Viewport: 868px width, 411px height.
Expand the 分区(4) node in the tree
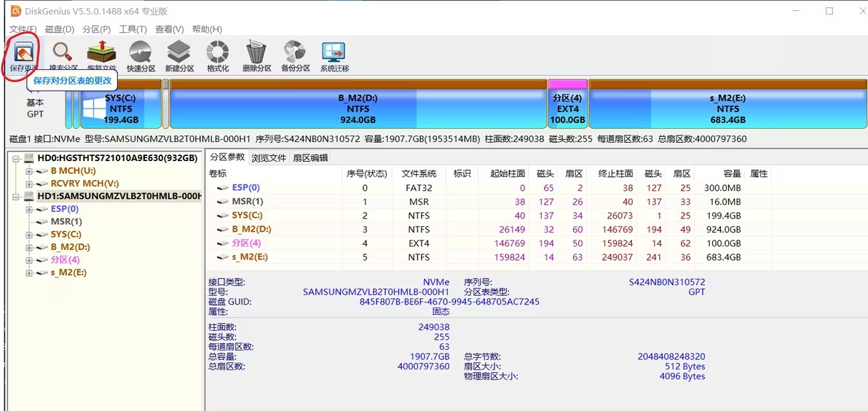[29, 259]
